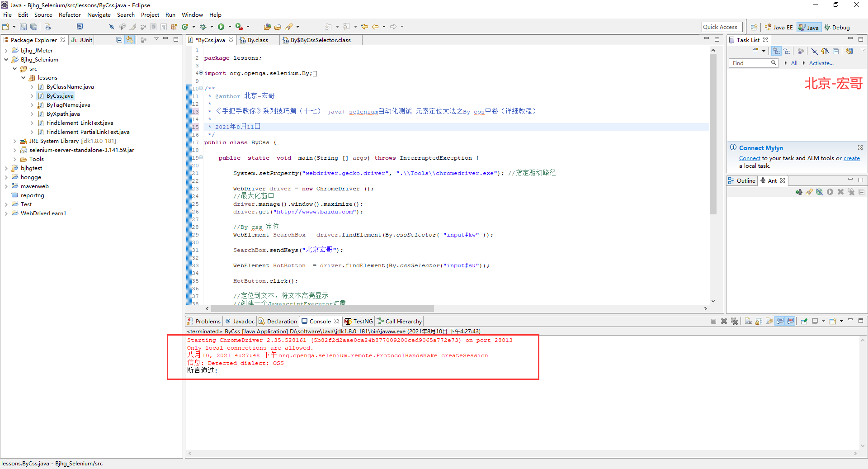Click the New file toolbar icon
The width and height of the screenshot is (868, 469).
[x=6, y=27]
